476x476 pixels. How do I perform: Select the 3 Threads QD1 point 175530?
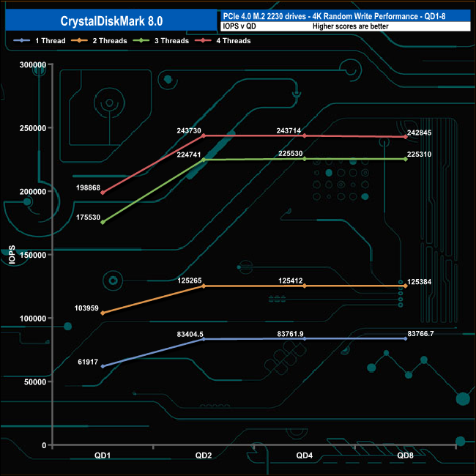103,222
